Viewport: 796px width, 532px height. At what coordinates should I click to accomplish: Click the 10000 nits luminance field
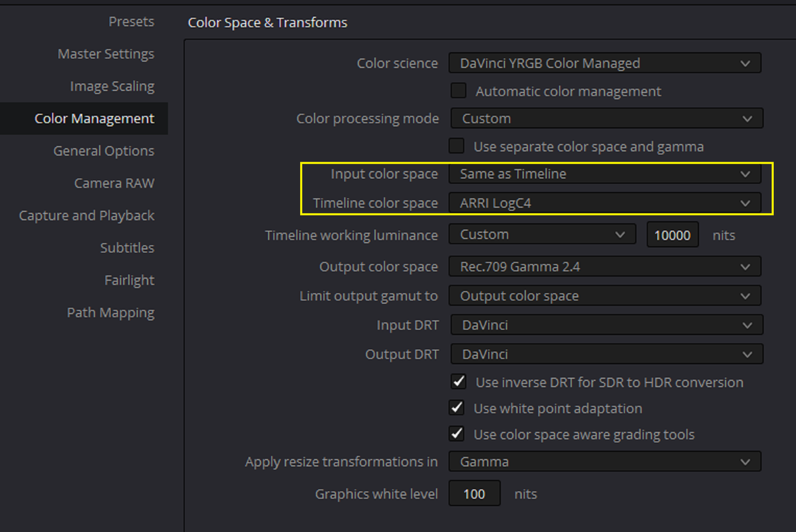[672, 235]
